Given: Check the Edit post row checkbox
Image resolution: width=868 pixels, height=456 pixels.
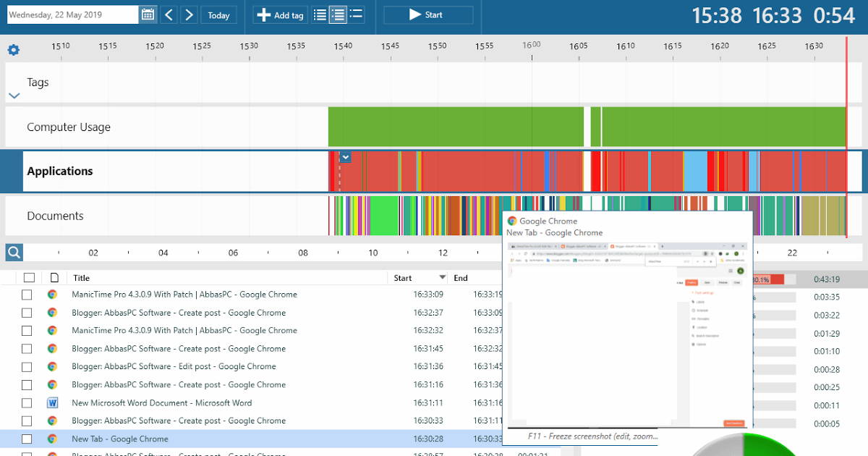Looking at the screenshot, I should click(27, 367).
